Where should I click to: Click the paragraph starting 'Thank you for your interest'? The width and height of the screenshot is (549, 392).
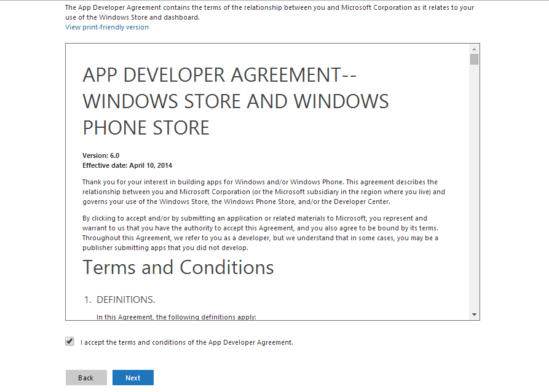(x=264, y=192)
